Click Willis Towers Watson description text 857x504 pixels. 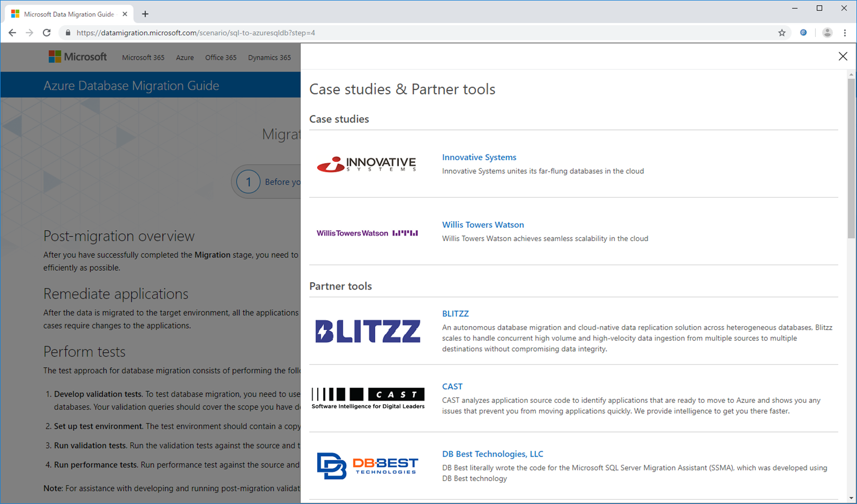click(x=545, y=238)
